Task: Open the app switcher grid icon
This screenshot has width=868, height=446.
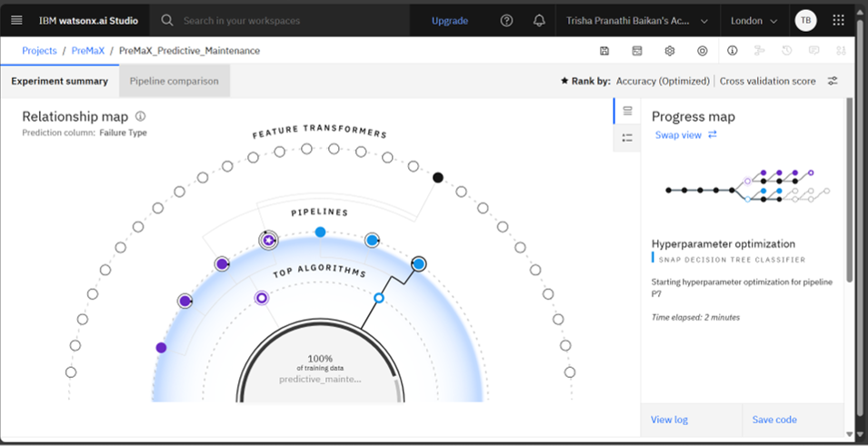Action: pyautogui.click(x=838, y=20)
